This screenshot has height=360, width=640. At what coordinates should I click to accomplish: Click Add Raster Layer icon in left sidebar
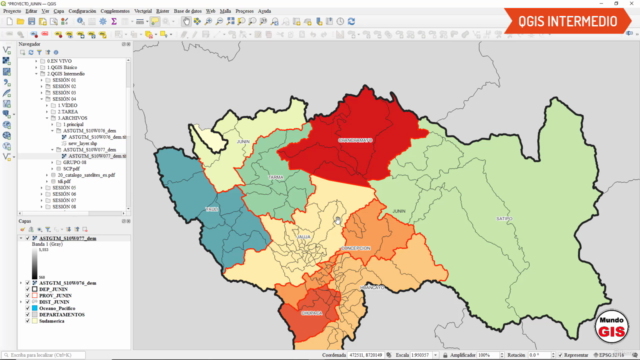[x=7, y=60]
